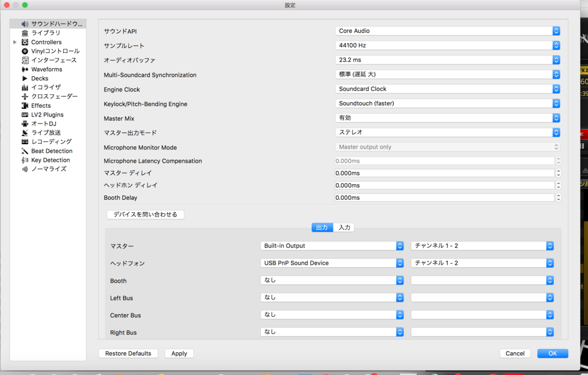Image resolution: width=588 pixels, height=375 pixels.
Task: Select the レコーディング recording icon
Action: point(25,142)
